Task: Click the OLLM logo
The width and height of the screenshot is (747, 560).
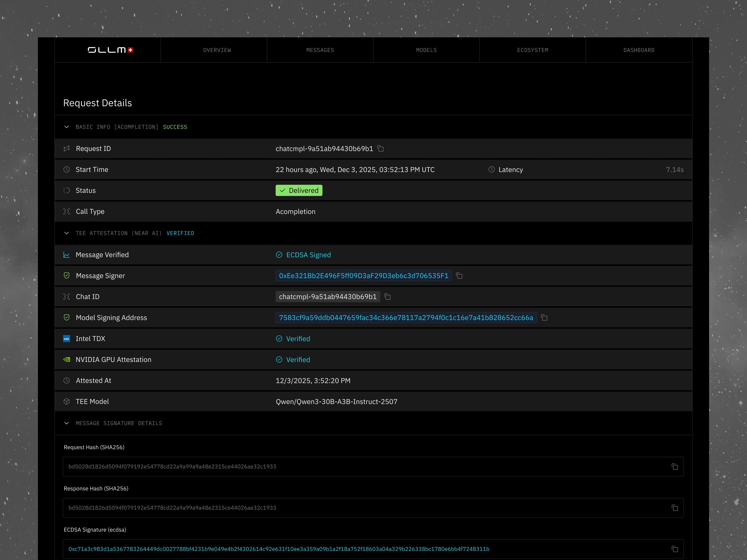Action: [x=110, y=50]
